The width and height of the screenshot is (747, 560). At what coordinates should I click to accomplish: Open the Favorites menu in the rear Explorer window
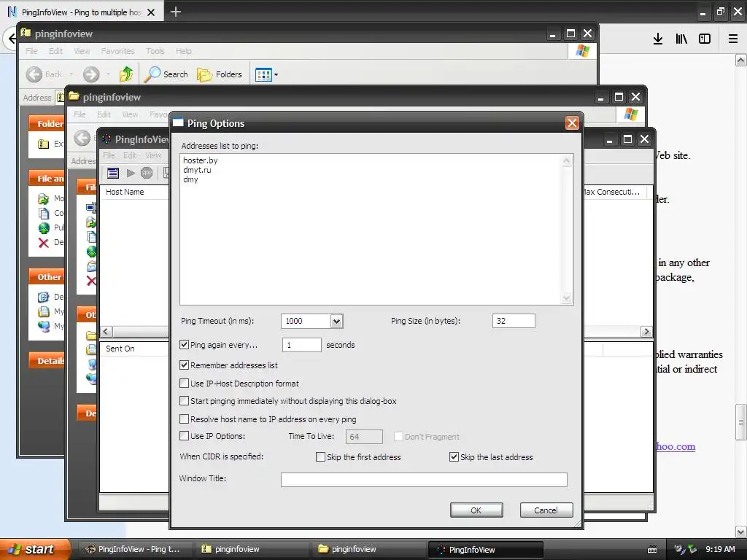pyautogui.click(x=117, y=51)
